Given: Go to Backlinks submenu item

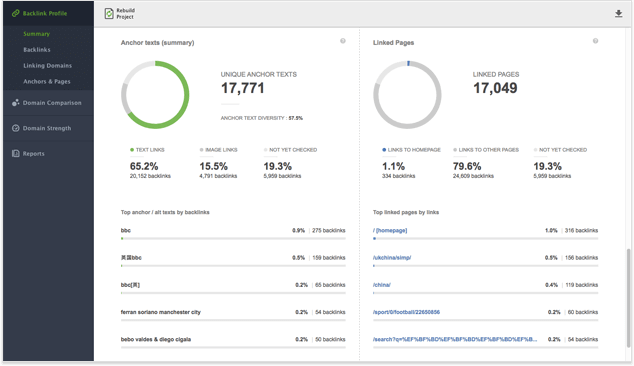Looking at the screenshot, I should point(37,50).
